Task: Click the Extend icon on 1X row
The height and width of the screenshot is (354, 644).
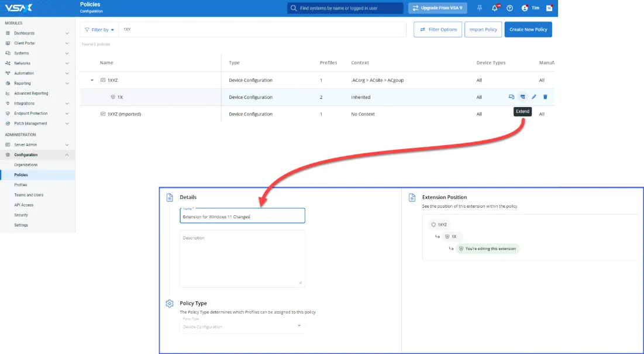Action: (522, 97)
